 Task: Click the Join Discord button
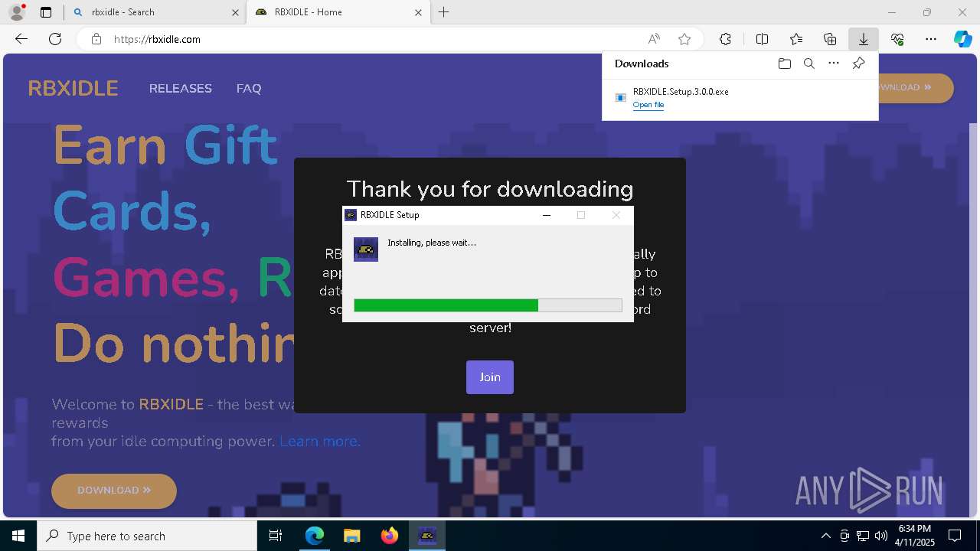point(490,377)
